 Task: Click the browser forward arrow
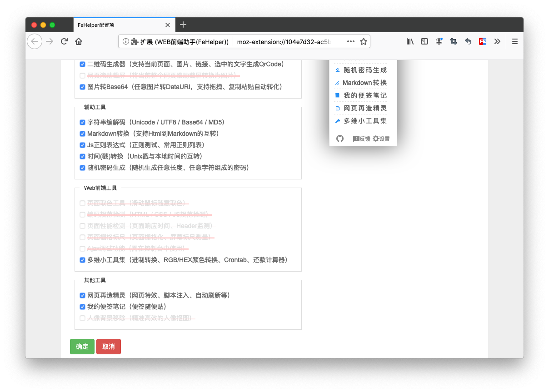click(x=50, y=41)
